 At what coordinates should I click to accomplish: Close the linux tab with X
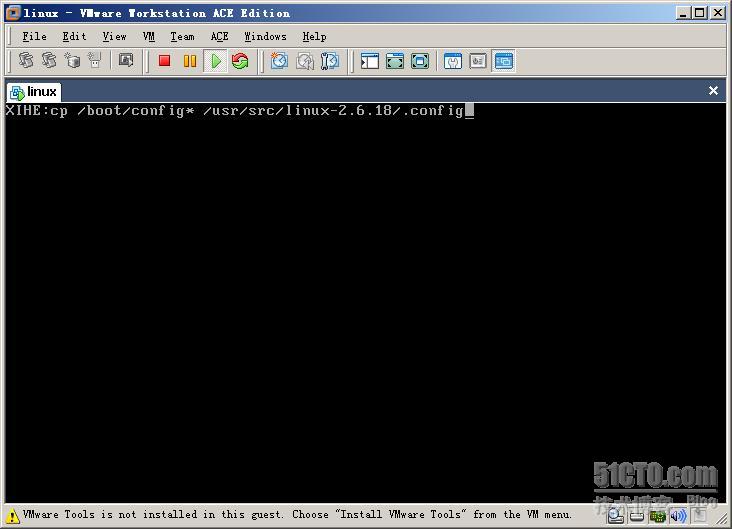713,91
